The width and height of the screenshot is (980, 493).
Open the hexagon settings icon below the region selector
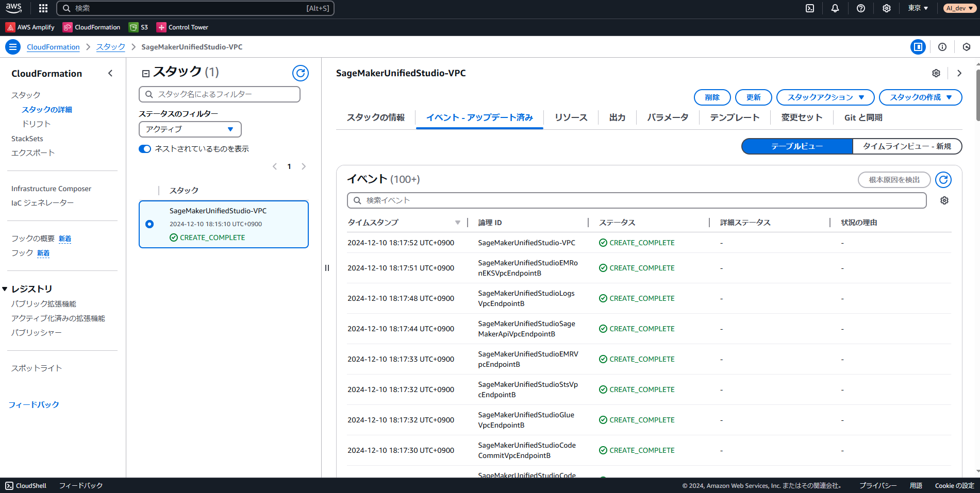967,47
